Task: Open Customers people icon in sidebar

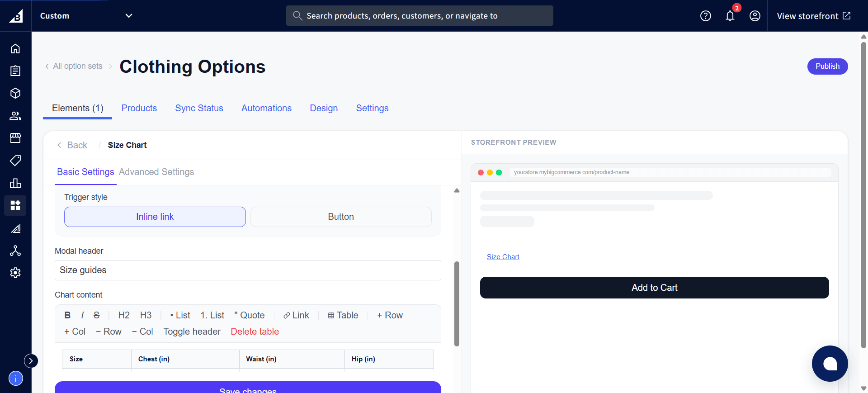Action: (15, 116)
